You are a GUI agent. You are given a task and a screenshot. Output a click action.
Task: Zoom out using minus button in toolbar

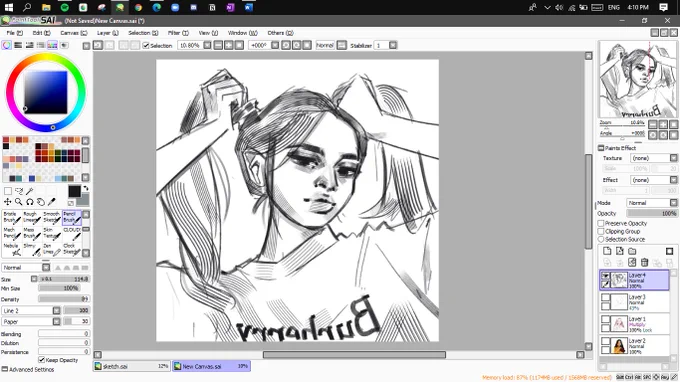[x=218, y=45]
